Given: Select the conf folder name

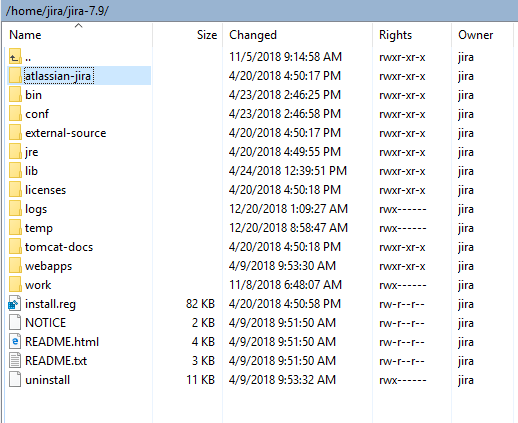Looking at the screenshot, I should (37, 114).
